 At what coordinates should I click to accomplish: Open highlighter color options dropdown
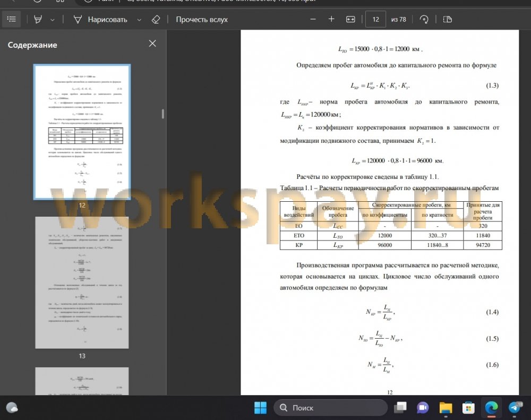[x=53, y=20]
